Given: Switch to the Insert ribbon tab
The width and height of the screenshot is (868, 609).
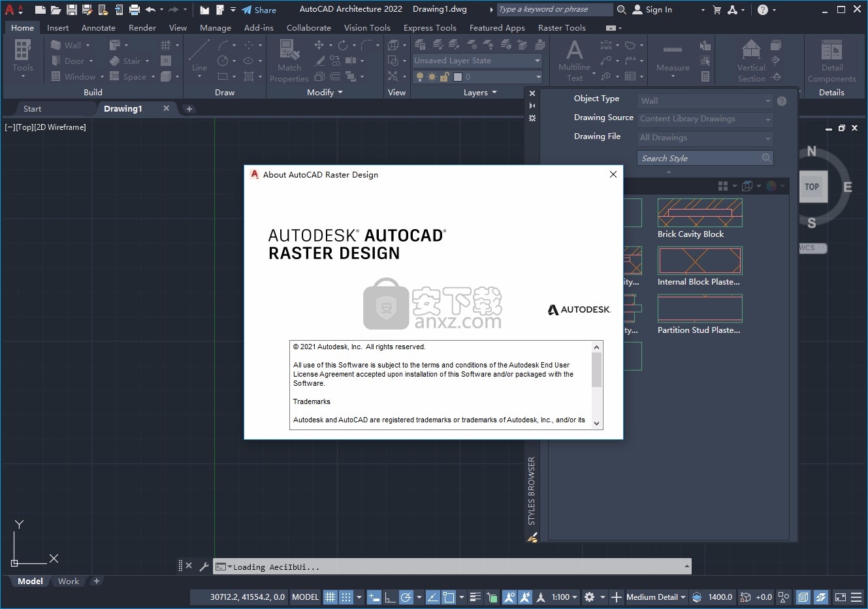Looking at the screenshot, I should (57, 27).
